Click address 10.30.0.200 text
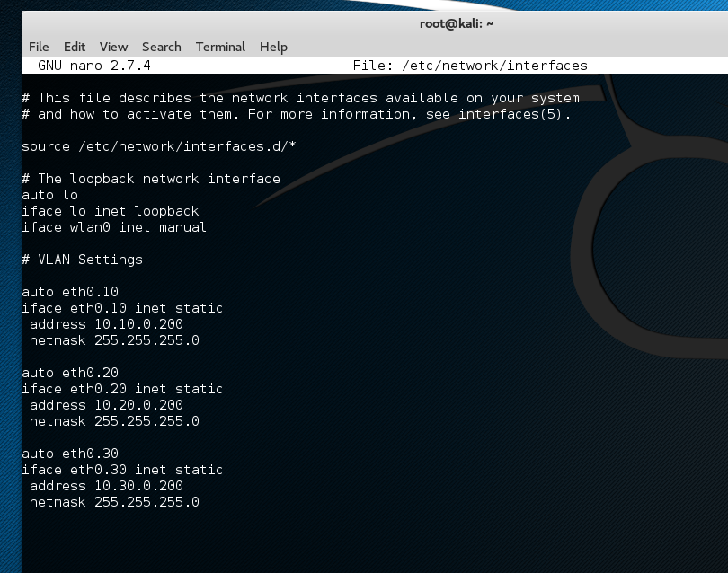This screenshot has width=728, height=573. tap(106, 486)
